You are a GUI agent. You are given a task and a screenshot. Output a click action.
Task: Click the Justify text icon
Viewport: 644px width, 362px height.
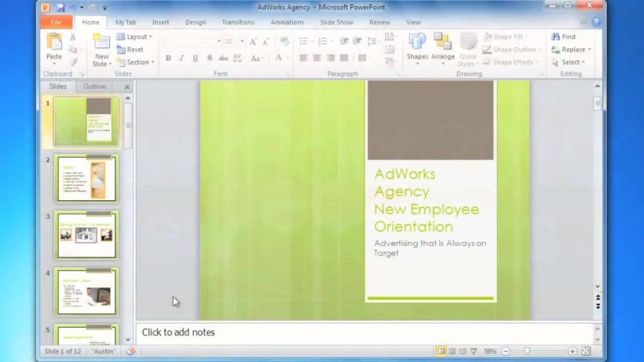pos(344,58)
